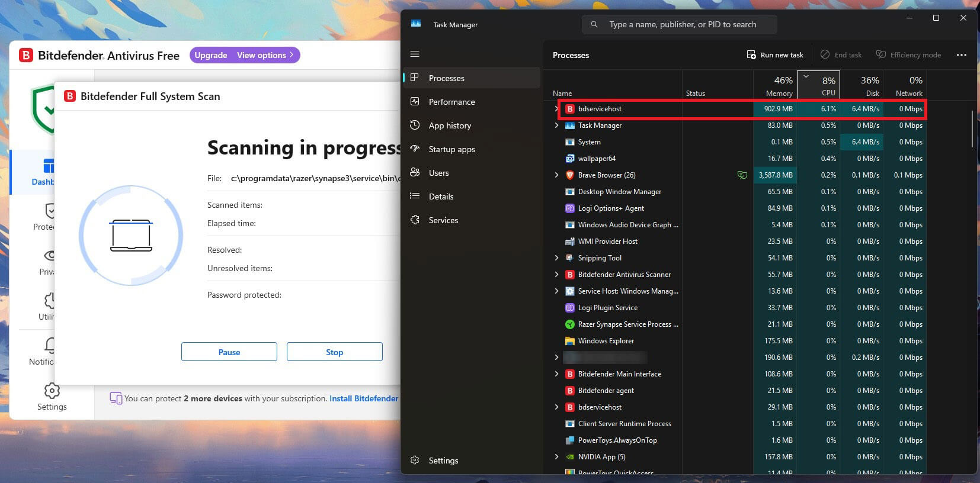Viewport: 980px width, 483px height.
Task: Click the 3,587.8 MB memory value
Action: [x=776, y=175]
